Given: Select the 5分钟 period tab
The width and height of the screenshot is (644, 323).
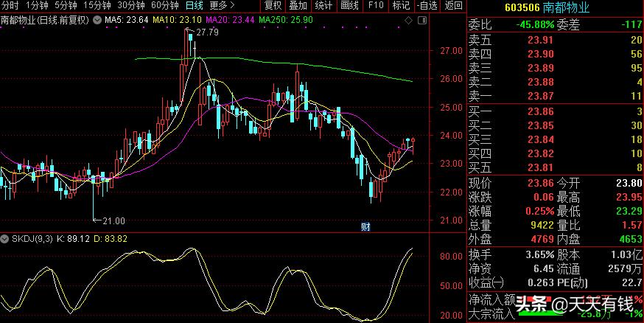Looking at the screenshot, I should (66, 6).
